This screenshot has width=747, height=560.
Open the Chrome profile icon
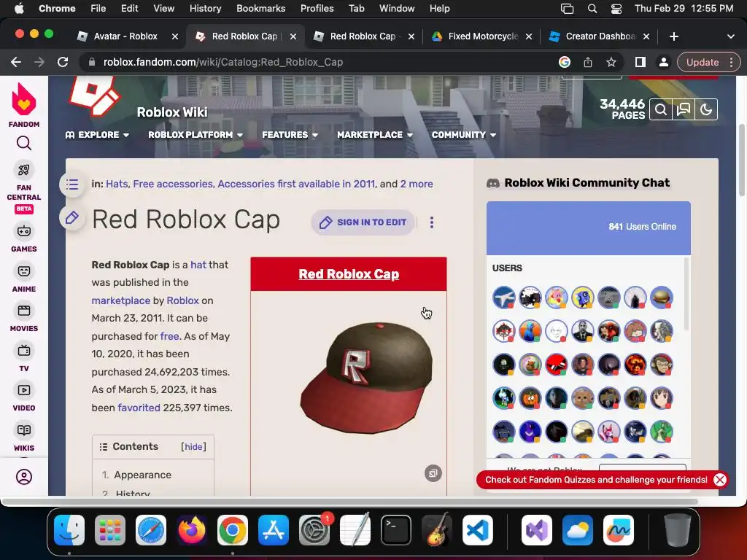click(x=663, y=62)
